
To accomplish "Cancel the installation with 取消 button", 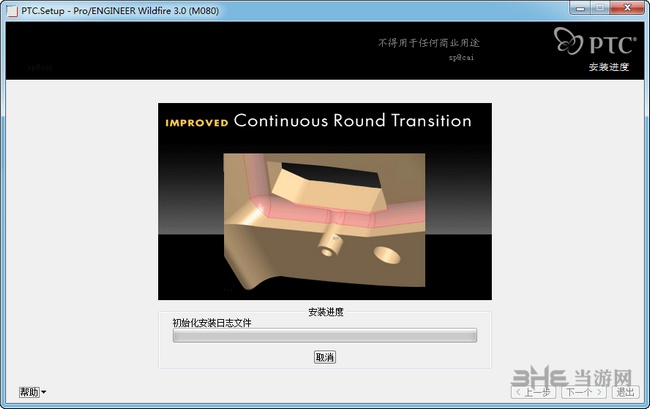I will pyautogui.click(x=325, y=357).
